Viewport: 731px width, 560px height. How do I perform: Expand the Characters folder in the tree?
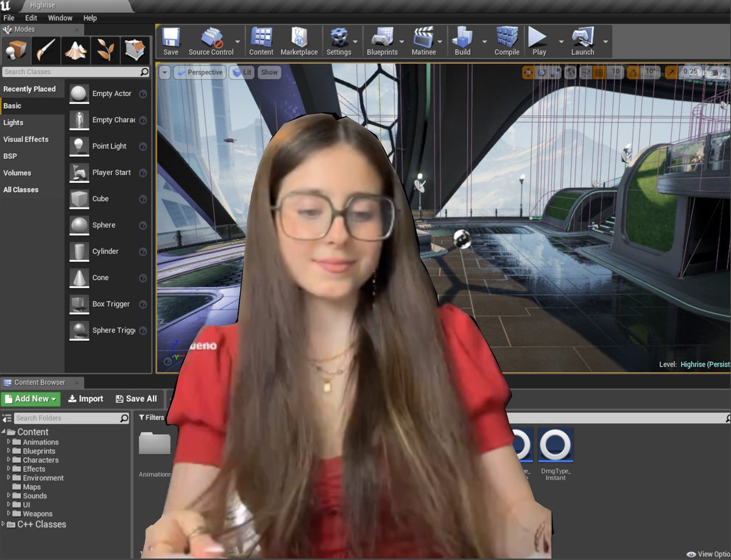pos(9,460)
